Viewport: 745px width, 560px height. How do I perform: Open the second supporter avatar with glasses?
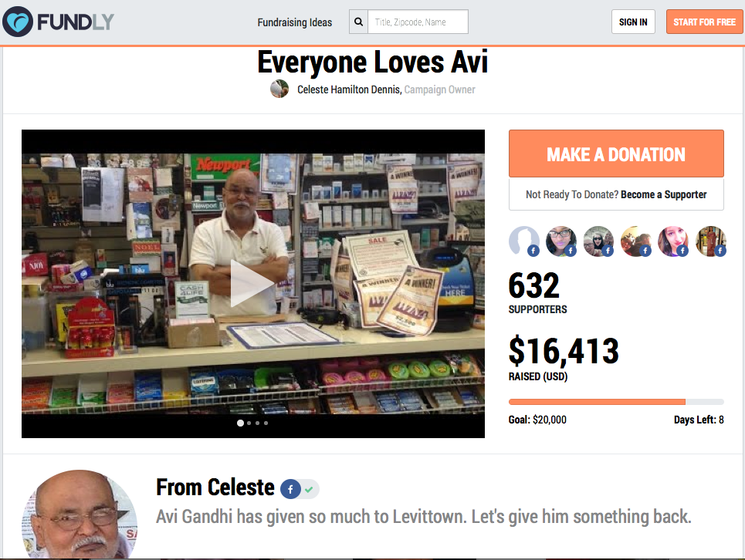(x=561, y=241)
